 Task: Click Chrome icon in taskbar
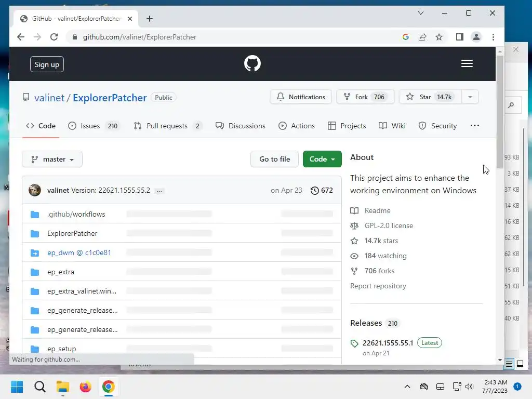[108, 387]
